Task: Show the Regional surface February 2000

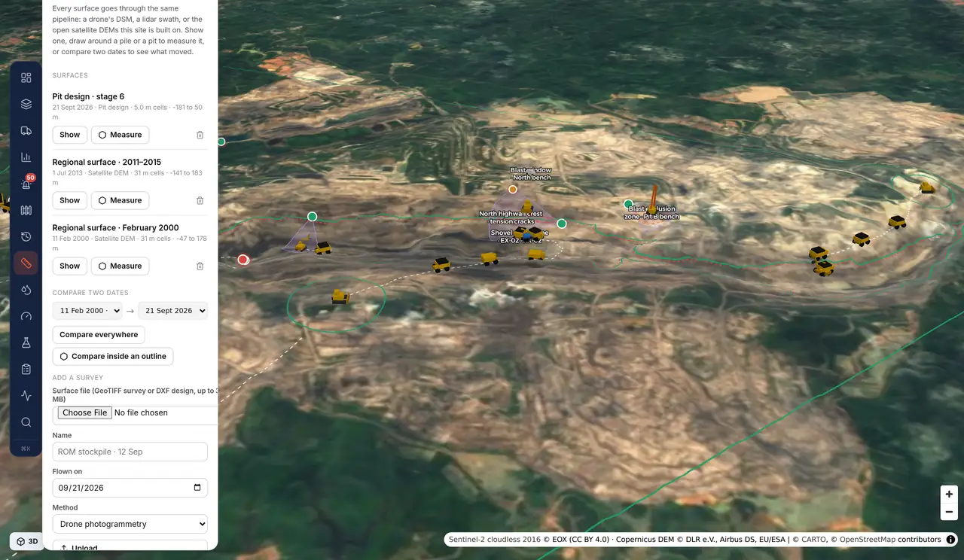Action: pyautogui.click(x=70, y=266)
